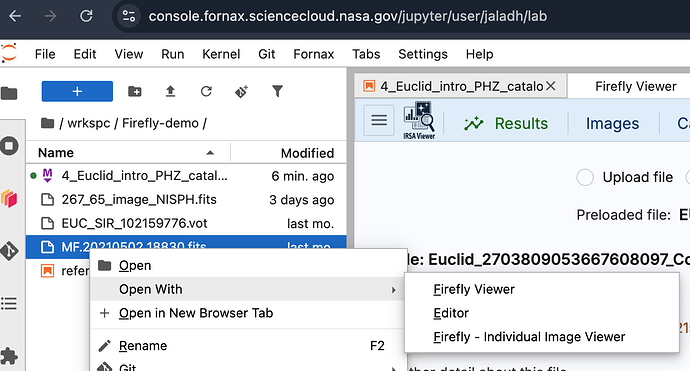Open running terminals and kernels sidebar
Screen dimensions: 690x371
(9, 146)
